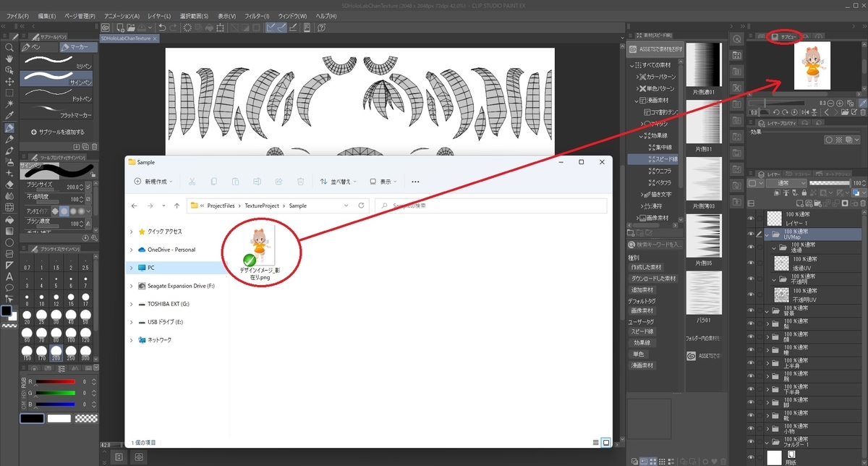Click the スピード線 user tag button

[641, 331]
